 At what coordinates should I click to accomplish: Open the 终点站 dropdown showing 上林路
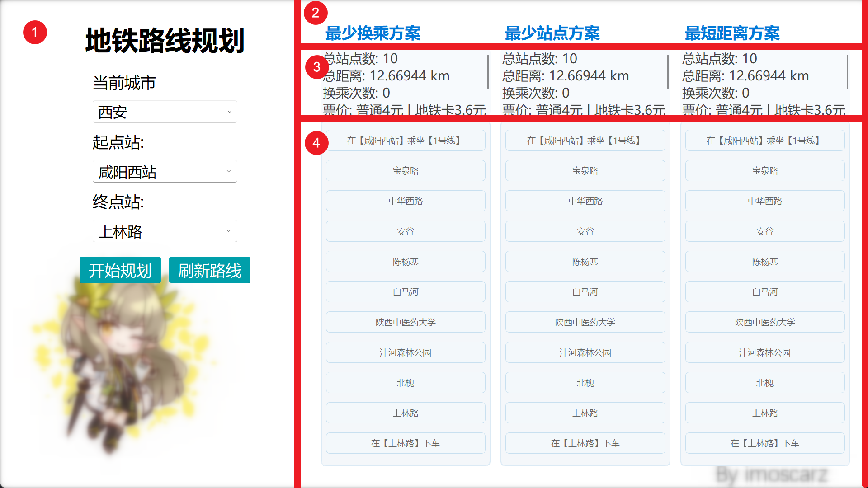click(x=165, y=231)
